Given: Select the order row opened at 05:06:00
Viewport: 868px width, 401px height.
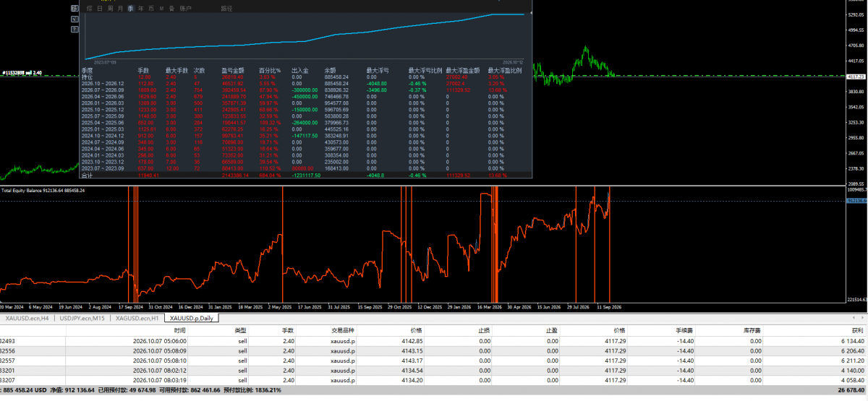Looking at the screenshot, I should point(434,340).
